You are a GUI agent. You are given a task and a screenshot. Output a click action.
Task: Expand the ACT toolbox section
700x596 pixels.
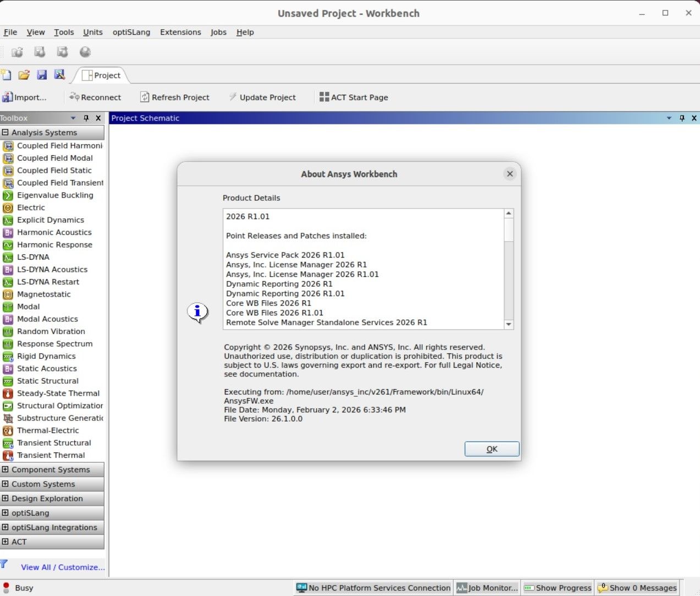[x=5, y=542]
